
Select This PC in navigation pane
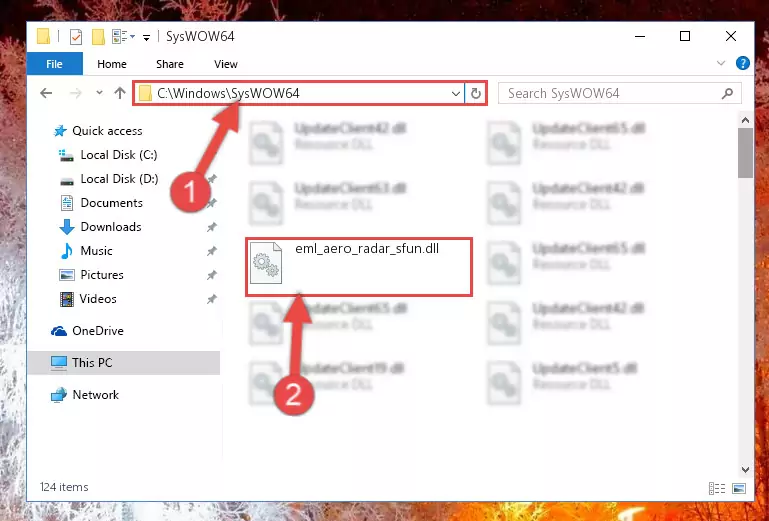click(x=123, y=363)
